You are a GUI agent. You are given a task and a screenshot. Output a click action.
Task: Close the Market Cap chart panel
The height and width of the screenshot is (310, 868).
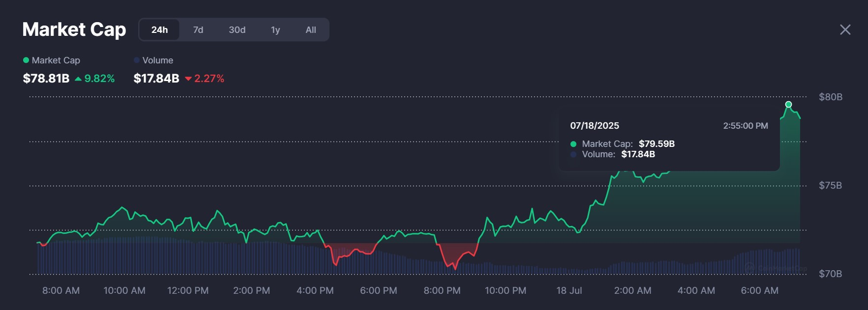(x=845, y=29)
